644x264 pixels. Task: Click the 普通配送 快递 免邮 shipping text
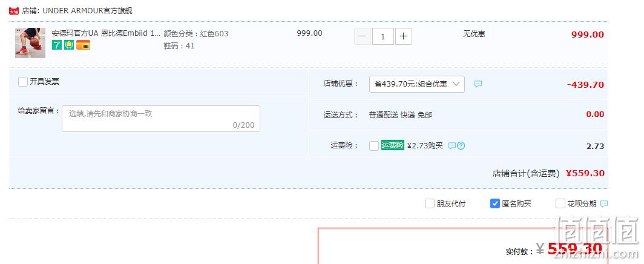coord(401,115)
